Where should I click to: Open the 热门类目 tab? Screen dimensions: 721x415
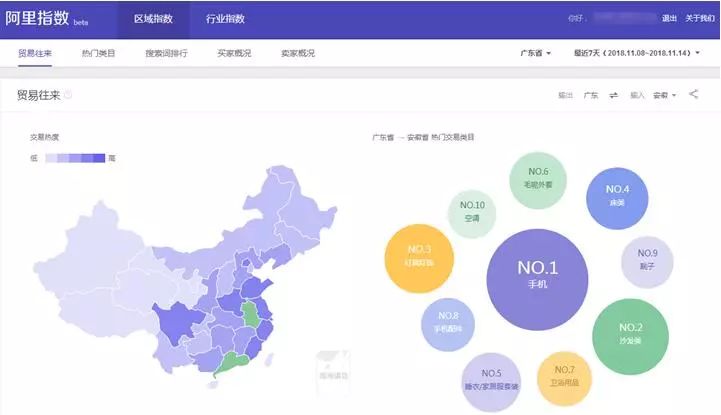click(98, 53)
